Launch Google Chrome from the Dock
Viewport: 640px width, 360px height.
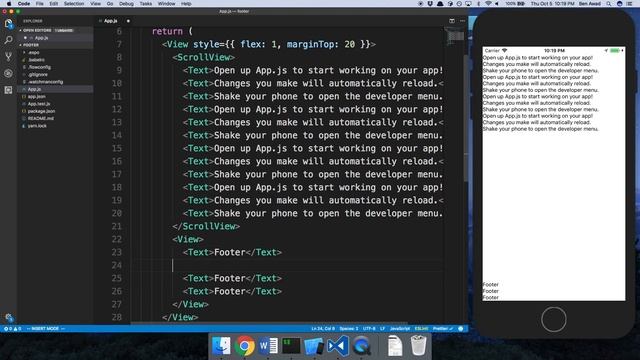click(244, 346)
